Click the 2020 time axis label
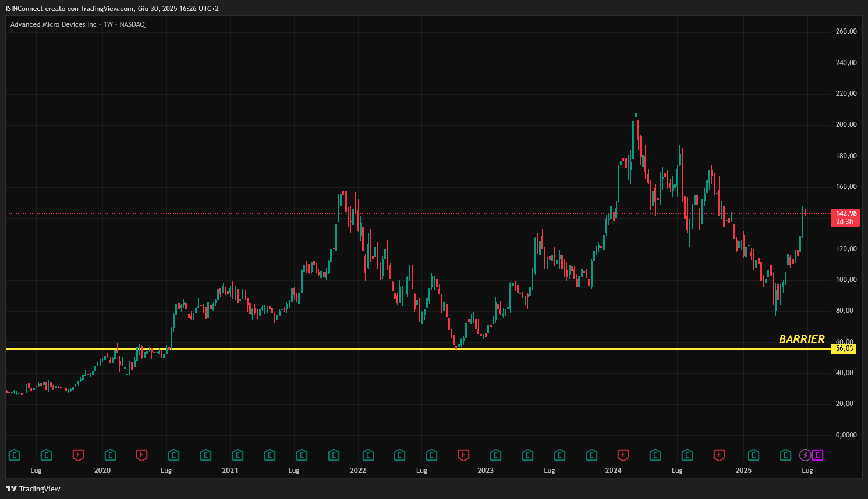This screenshot has width=868, height=499. 102,471
